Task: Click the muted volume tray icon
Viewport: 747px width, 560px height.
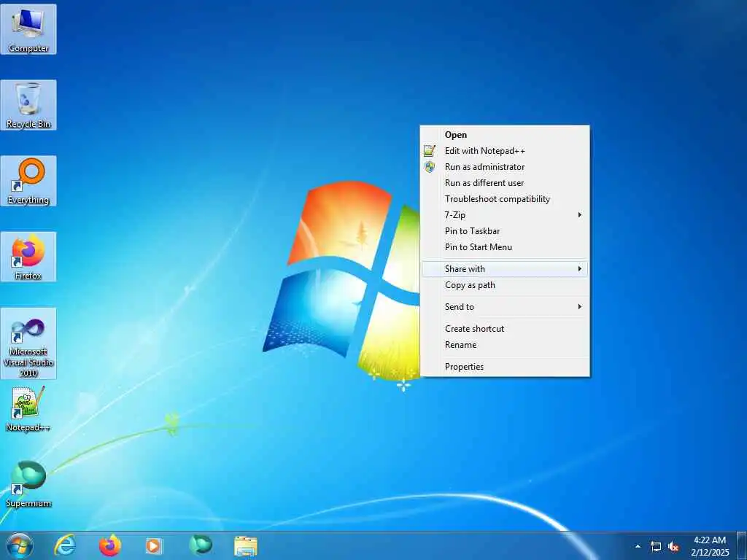Action: 673,547
